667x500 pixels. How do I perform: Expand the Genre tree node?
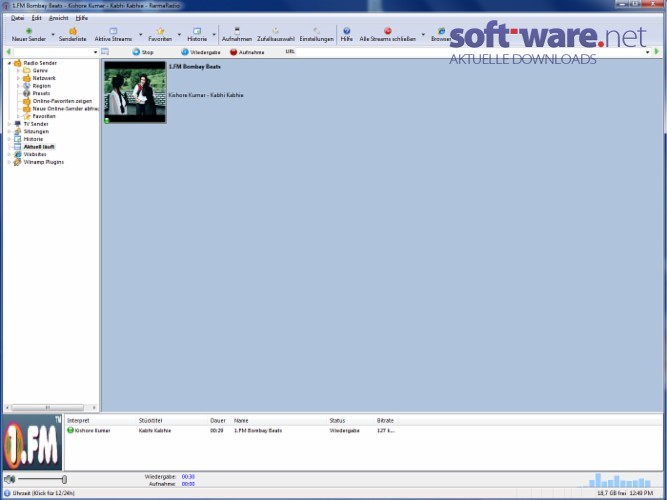18,71
